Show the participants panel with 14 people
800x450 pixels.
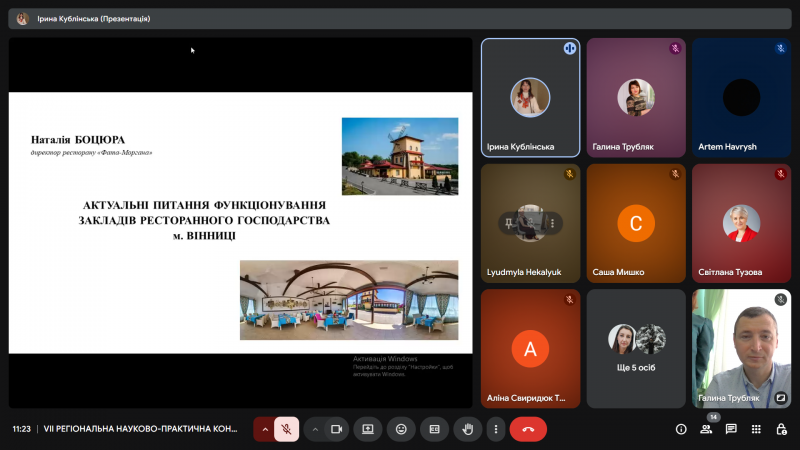(x=707, y=429)
